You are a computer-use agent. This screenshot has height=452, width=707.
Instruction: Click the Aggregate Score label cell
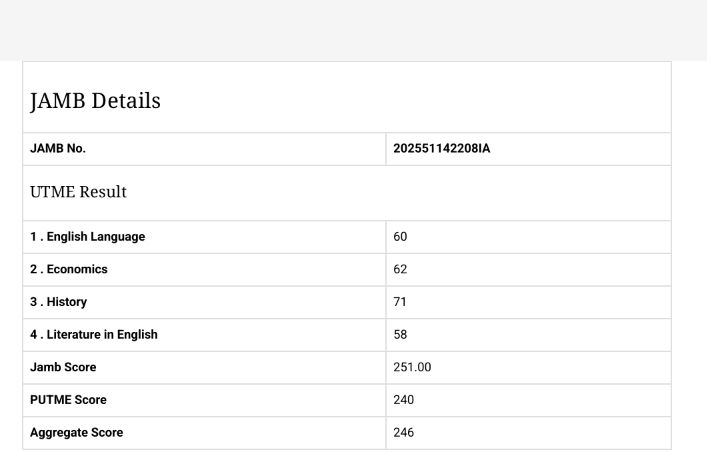tap(77, 433)
